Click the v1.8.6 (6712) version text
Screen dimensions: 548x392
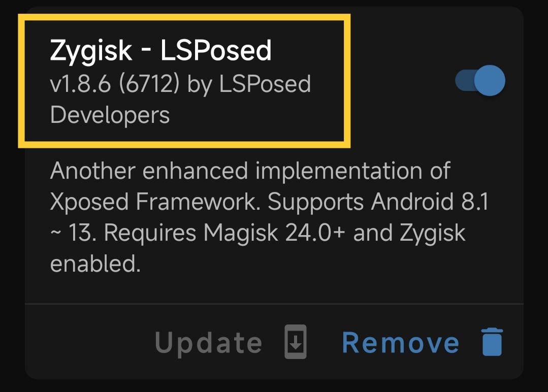click(115, 84)
